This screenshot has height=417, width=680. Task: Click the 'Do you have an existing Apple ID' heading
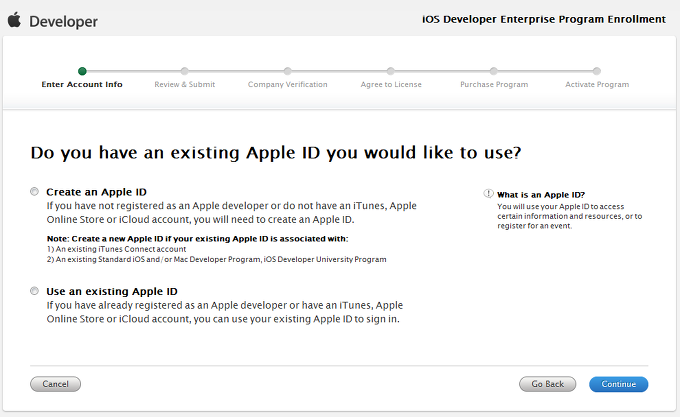point(276,153)
